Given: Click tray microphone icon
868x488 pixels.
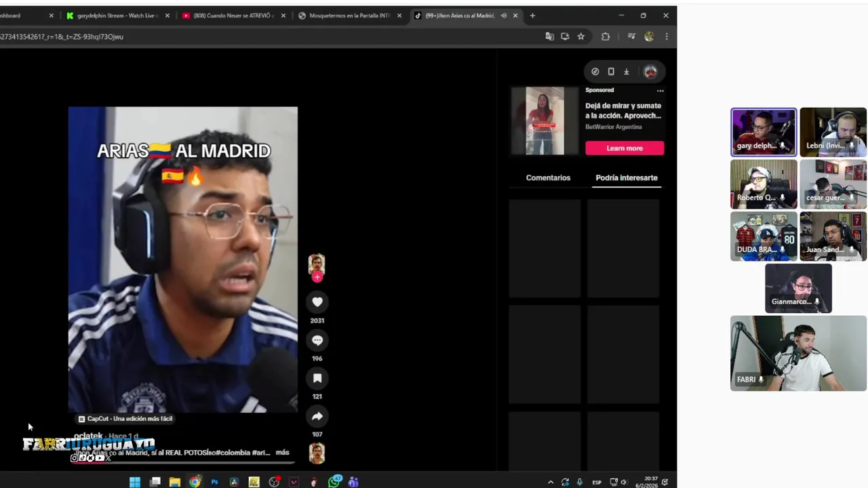Looking at the screenshot, I should (x=579, y=482).
